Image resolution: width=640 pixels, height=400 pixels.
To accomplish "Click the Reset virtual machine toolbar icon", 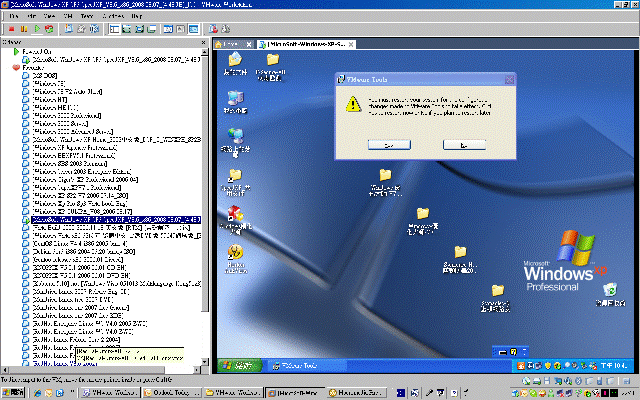I will tap(49, 30).
